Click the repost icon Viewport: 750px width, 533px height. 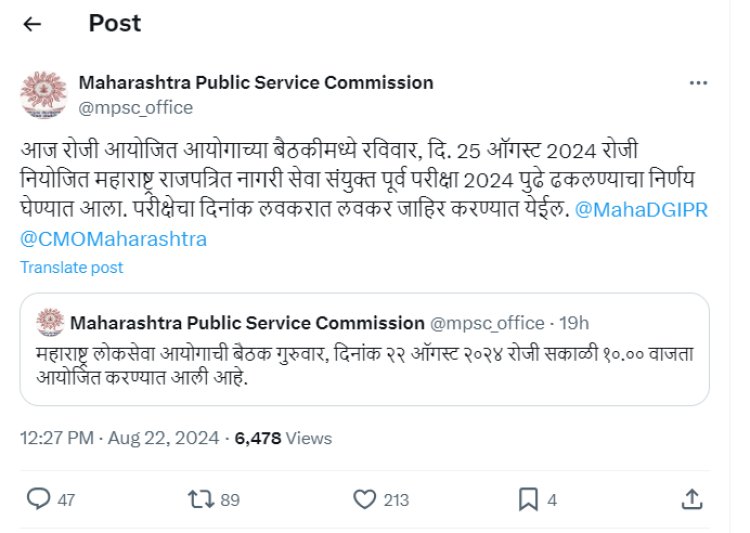coord(201,498)
